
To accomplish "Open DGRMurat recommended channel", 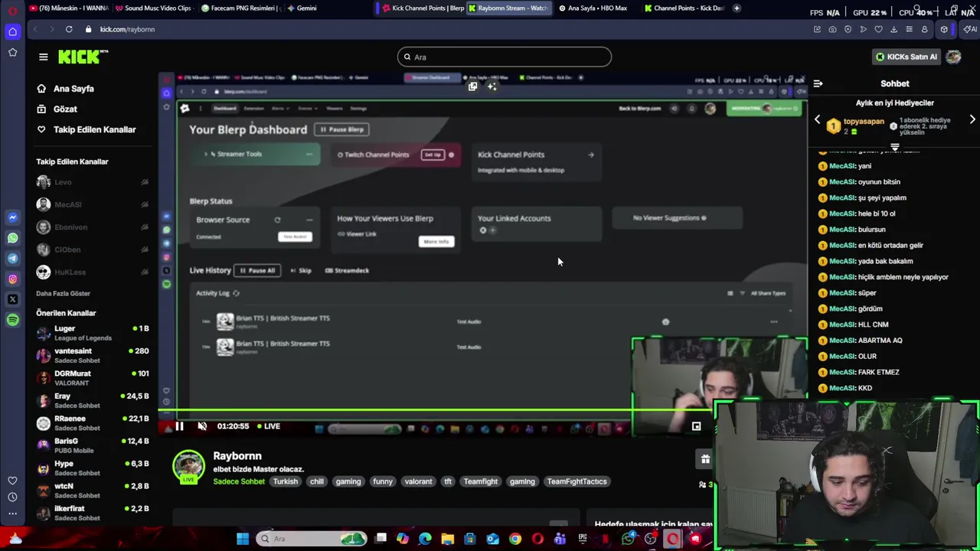I will click(x=92, y=378).
